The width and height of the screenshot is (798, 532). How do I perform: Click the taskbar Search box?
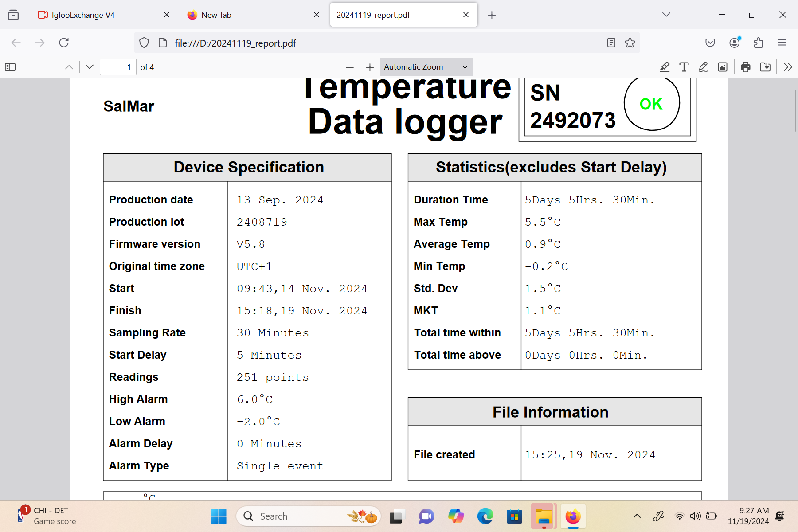(309, 516)
